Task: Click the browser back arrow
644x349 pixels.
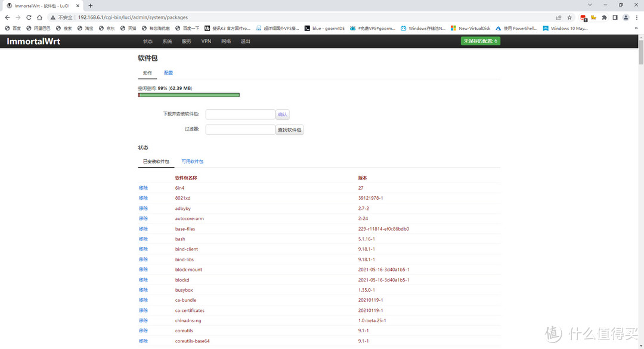Action: point(7,17)
